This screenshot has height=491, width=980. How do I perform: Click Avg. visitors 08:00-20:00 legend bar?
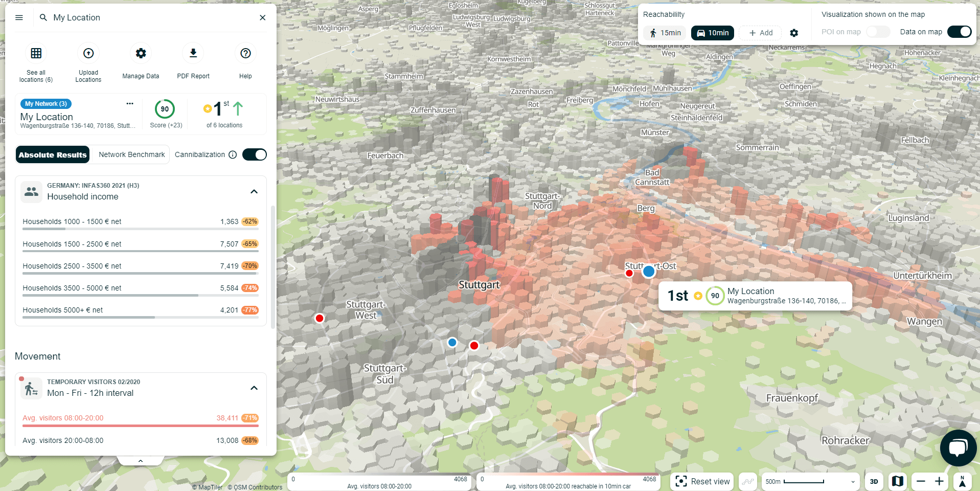(x=379, y=481)
